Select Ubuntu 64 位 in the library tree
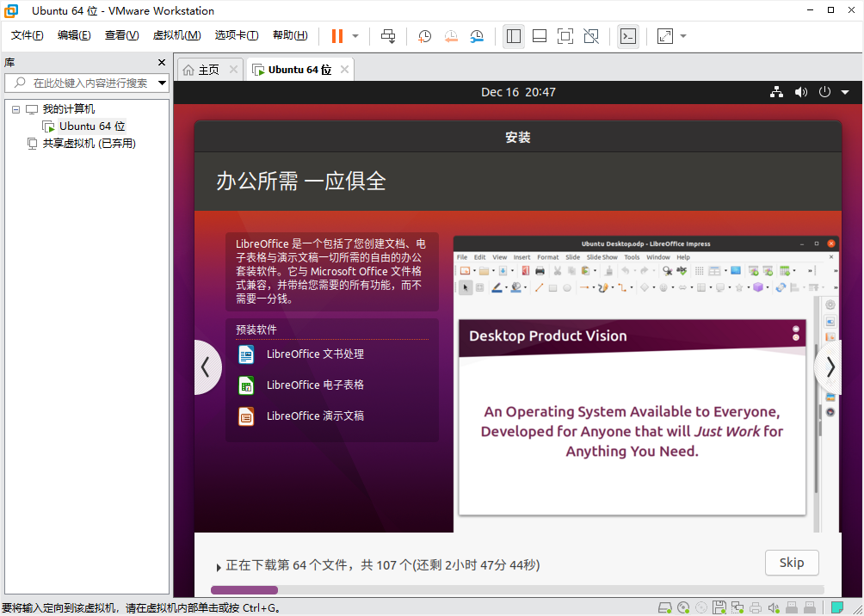The width and height of the screenshot is (864, 616). tap(92, 126)
